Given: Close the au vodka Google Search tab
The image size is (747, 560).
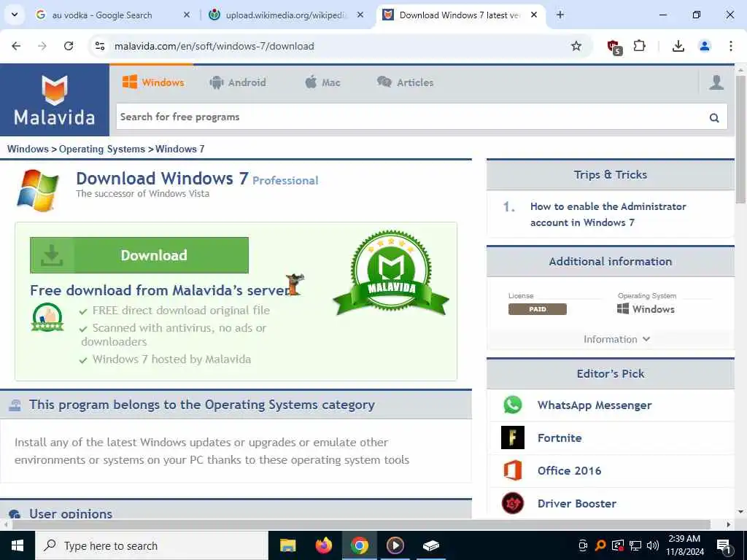Looking at the screenshot, I should click(x=186, y=15).
